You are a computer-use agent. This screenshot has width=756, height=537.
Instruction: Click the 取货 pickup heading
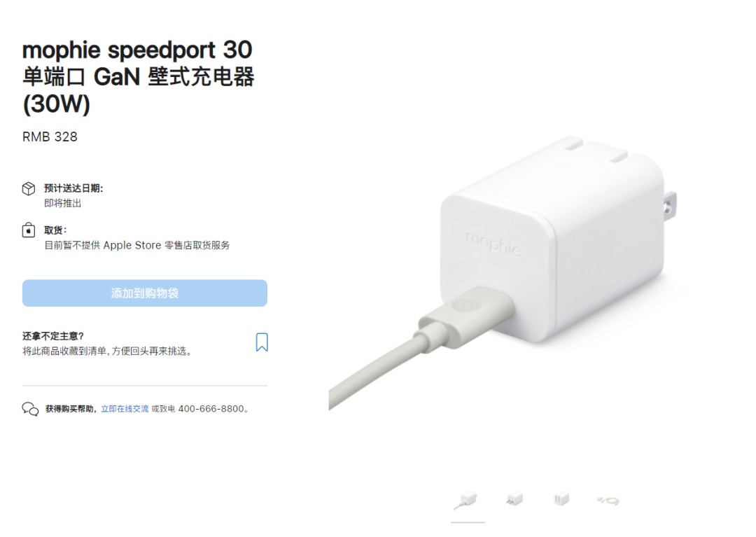(55, 230)
